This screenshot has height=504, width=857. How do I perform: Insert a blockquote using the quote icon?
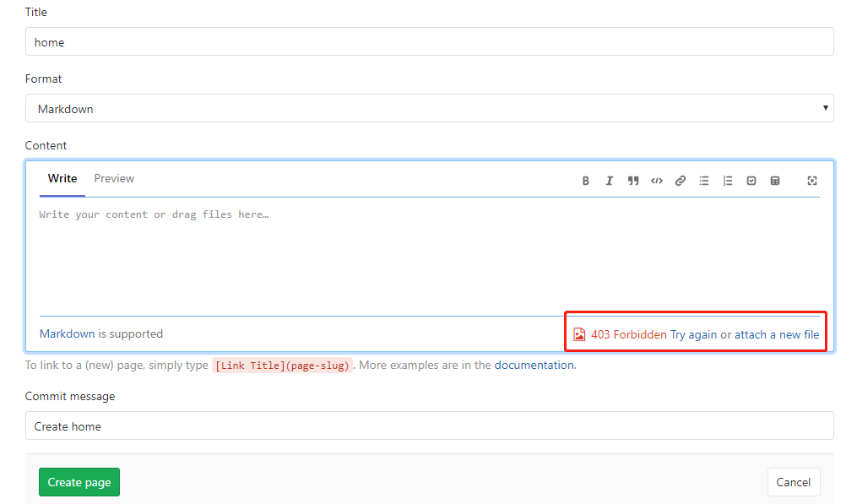point(633,181)
